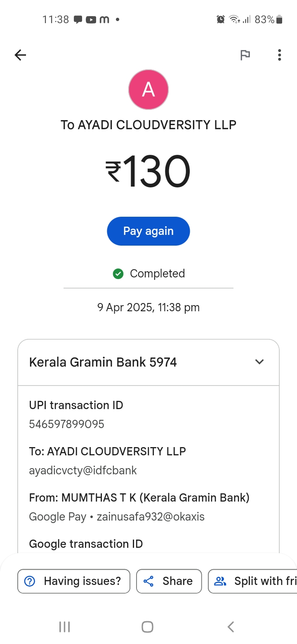Tap the ayadicvcty@idfcbank UPI address
The width and height of the screenshot is (297, 644).
(83, 470)
